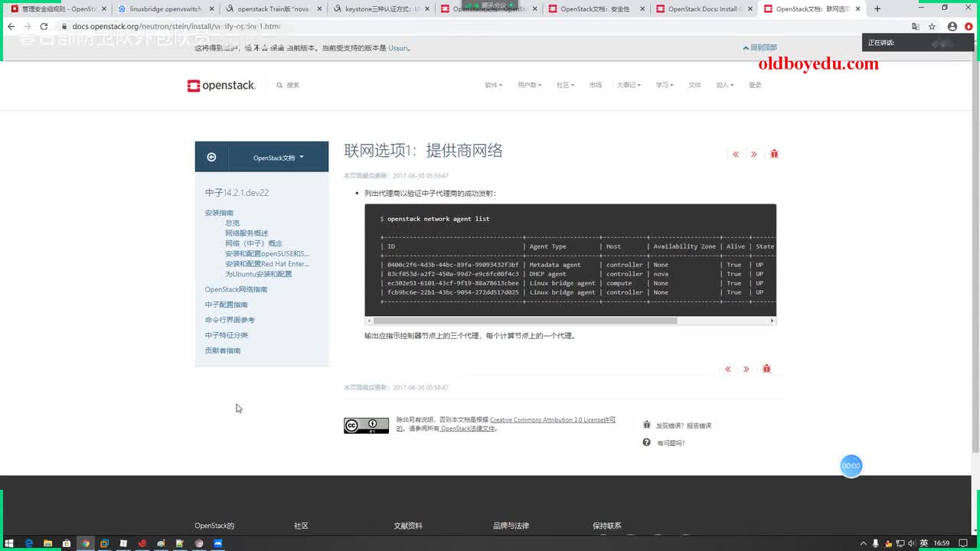Open 中子特征分类 in the sidebar
This screenshot has width=980, height=551.
click(226, 335)
